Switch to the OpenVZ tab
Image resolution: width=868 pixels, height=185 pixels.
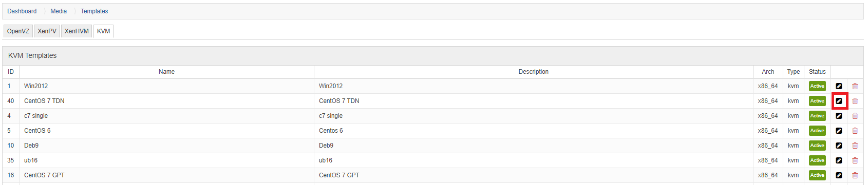coord(18,31)
